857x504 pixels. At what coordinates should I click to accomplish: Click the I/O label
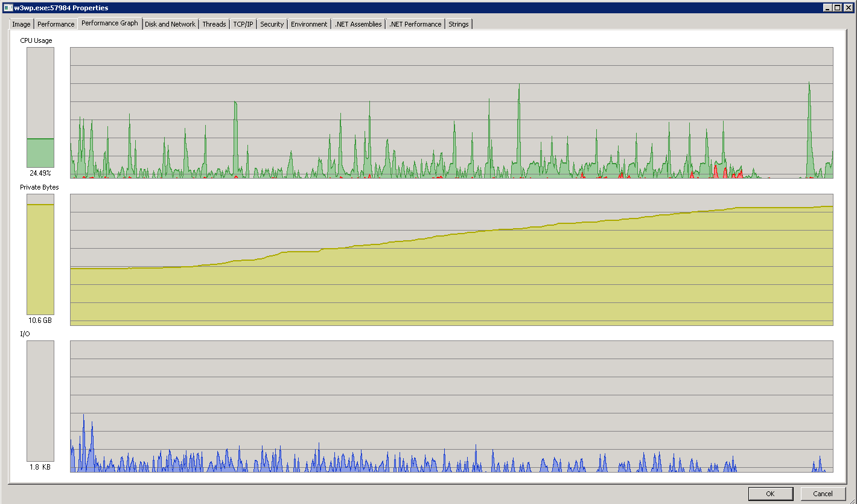(25, 334)
